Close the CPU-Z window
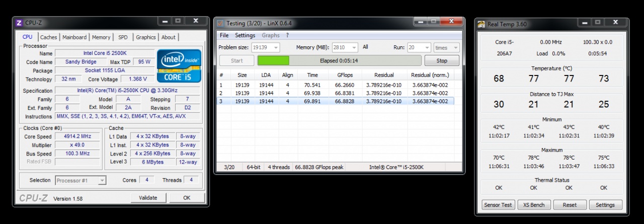 tap(196, 21)
